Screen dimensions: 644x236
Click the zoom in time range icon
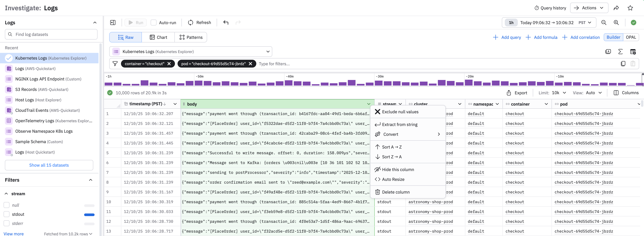pos(616,23)
